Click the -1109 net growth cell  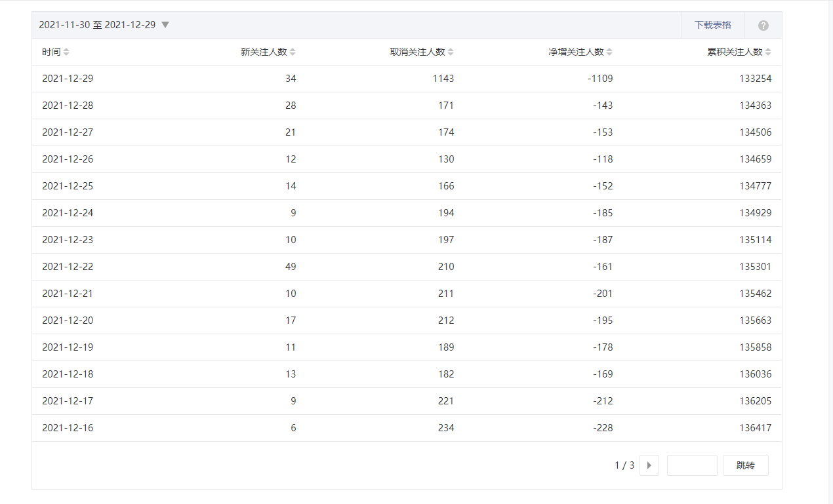tap(599, 79)
